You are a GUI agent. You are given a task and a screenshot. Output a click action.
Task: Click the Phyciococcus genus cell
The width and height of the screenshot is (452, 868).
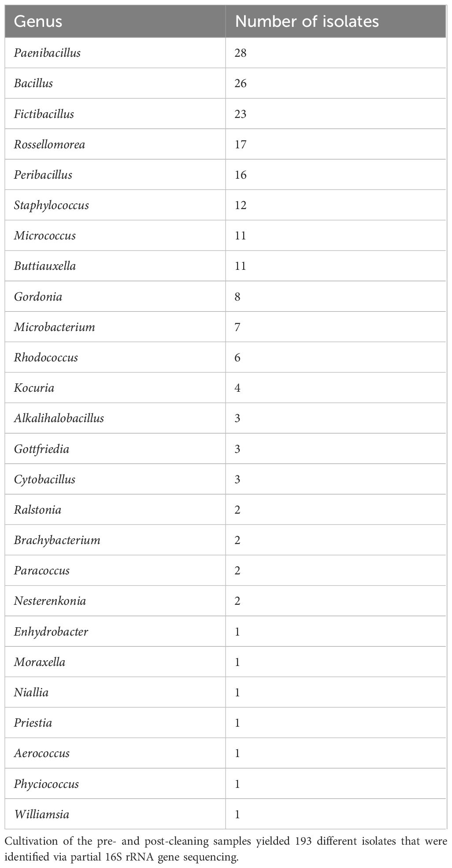46,784
